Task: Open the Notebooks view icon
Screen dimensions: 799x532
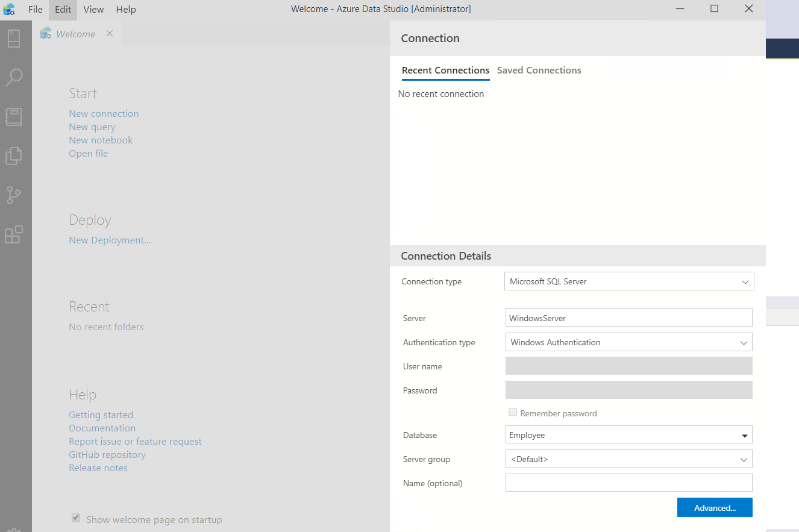Action: (x=14, y=117)
